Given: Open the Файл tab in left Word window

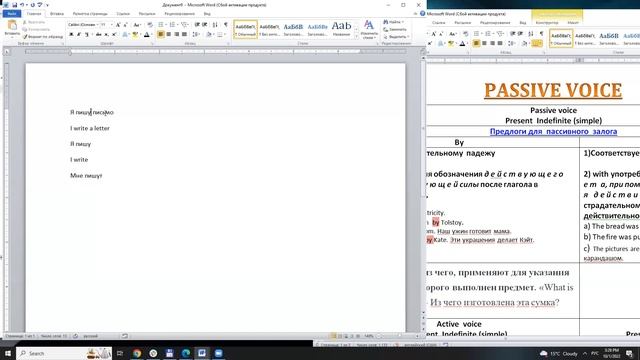Looking at the screenshot, I should pyautogui.click(x=11, y=13).
